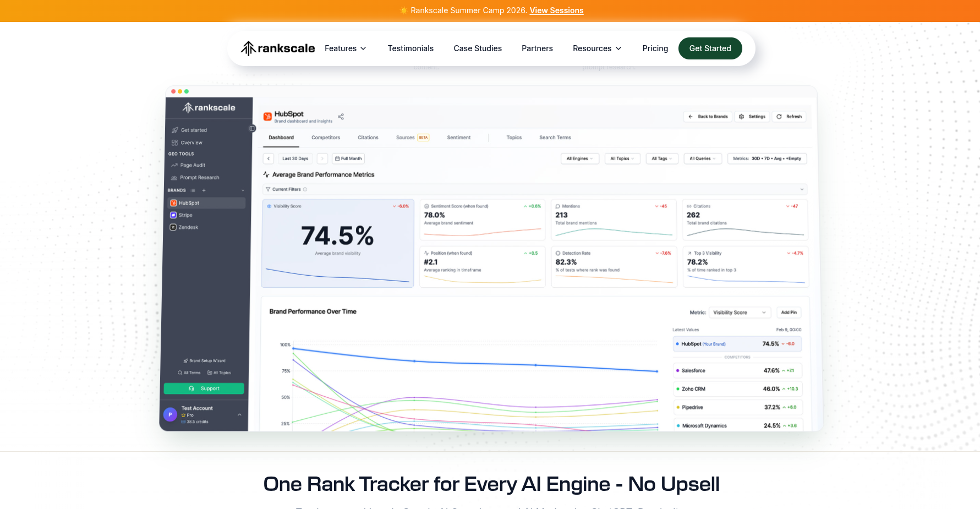
Task: Expand the Current Filters bar chevron
Action: [x=802, y=189]
